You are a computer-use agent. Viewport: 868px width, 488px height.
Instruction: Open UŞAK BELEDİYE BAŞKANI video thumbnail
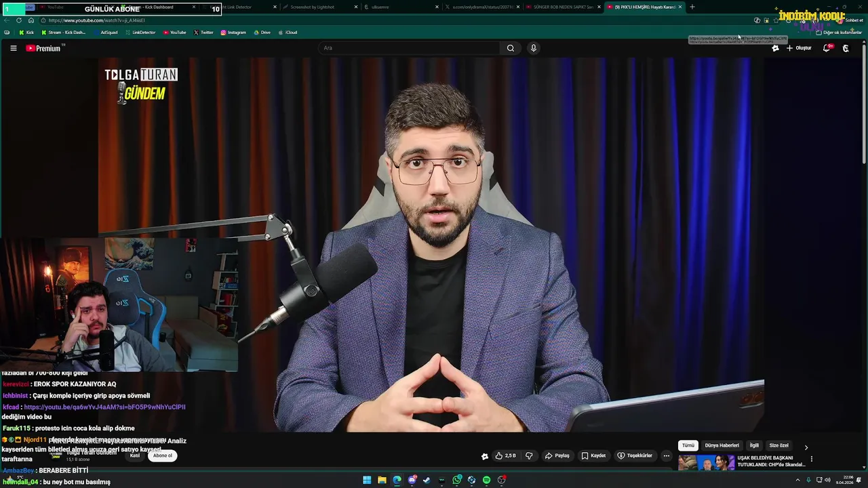pos(707,462)
